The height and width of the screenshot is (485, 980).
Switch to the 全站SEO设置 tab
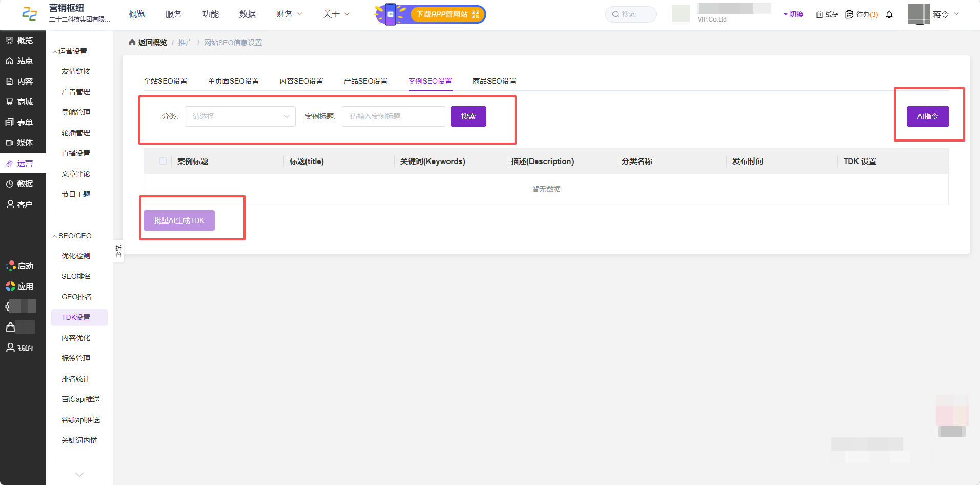pyautogui.click(x=166, y=81)
